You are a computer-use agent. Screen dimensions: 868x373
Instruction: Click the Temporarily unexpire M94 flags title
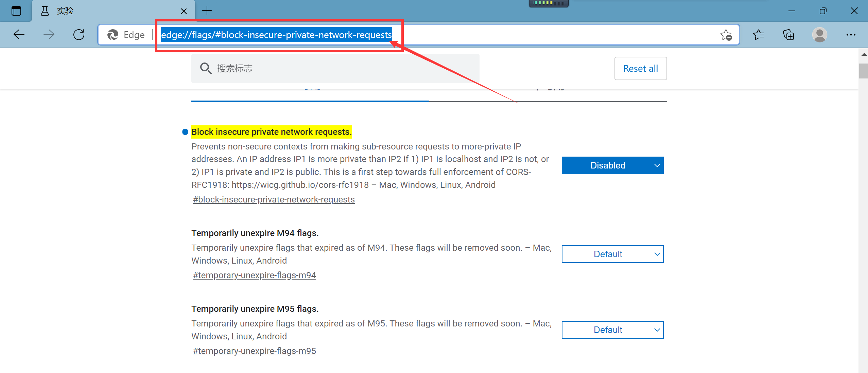(255, 233)
